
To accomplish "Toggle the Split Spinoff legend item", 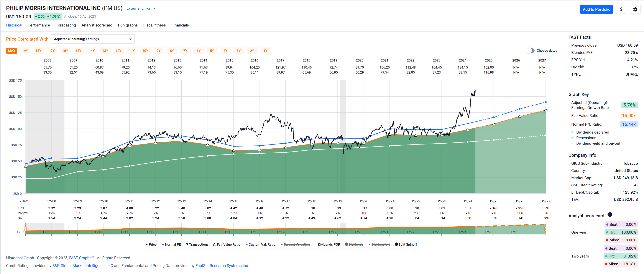I will point(406,245).
